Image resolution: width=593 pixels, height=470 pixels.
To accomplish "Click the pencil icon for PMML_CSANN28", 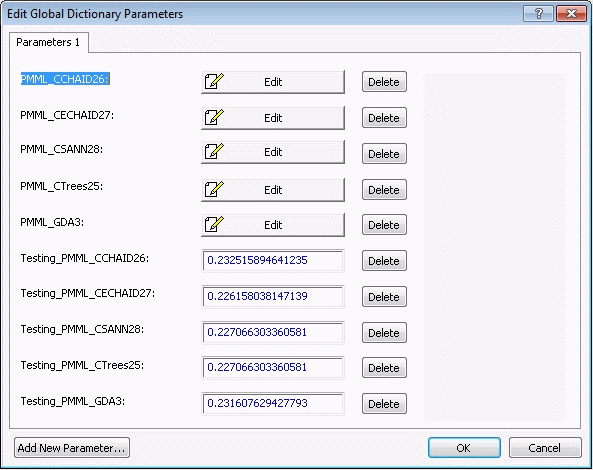I will coord(214,151).
